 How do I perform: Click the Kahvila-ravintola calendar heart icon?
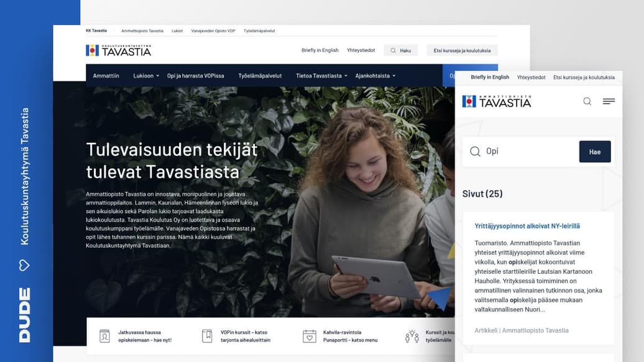310,336
